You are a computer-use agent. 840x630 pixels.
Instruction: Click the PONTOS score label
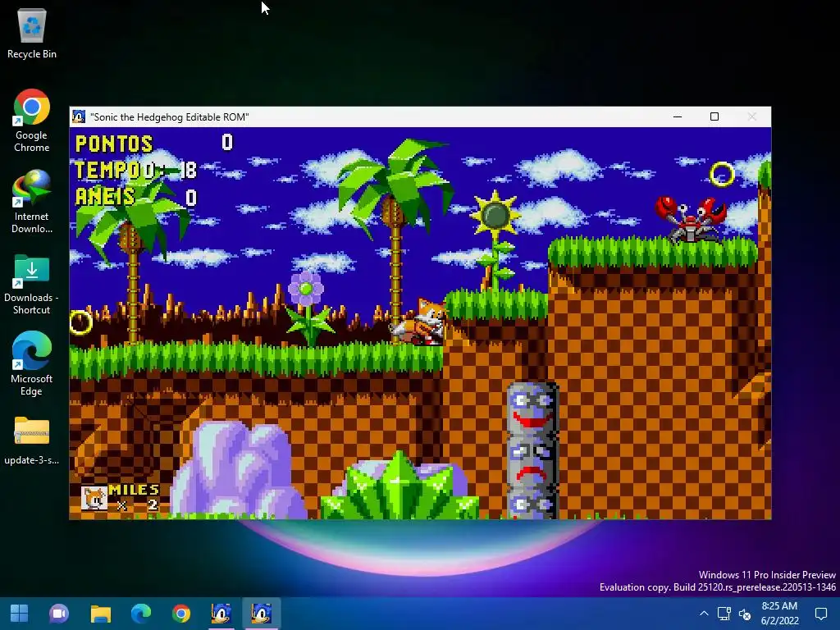click(x=113, y=144)
